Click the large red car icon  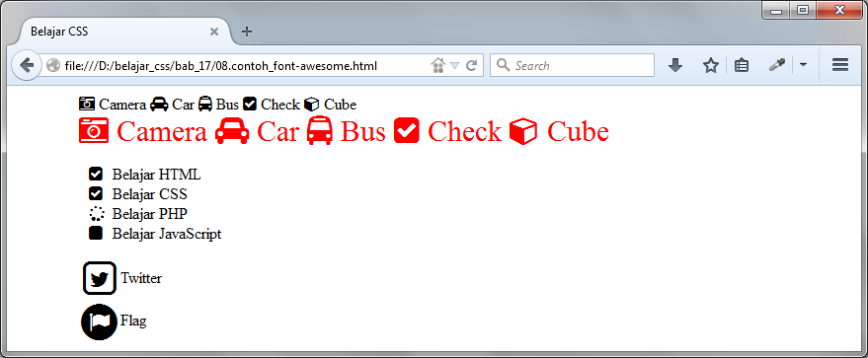232,132
